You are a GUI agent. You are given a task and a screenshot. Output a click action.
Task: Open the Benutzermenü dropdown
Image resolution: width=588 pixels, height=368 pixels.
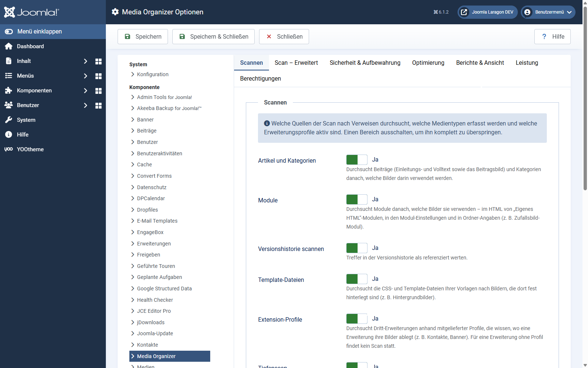coord(548,12)
